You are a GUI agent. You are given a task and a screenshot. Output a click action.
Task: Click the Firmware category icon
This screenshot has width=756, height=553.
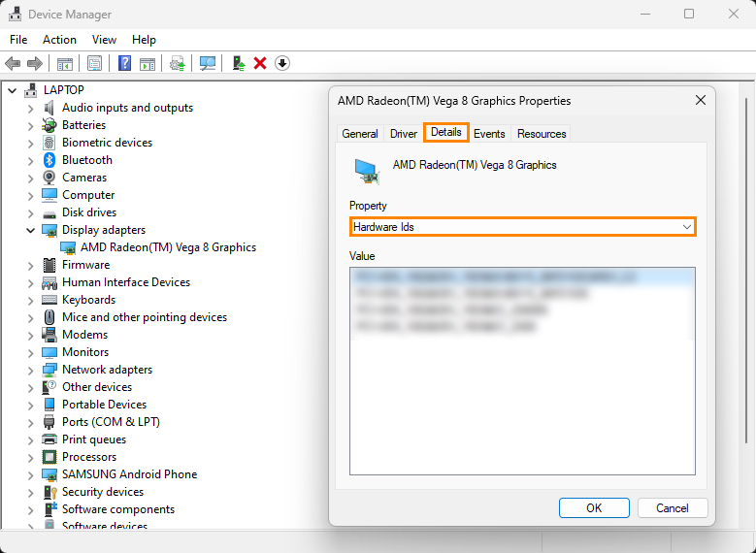click(49, 265)
